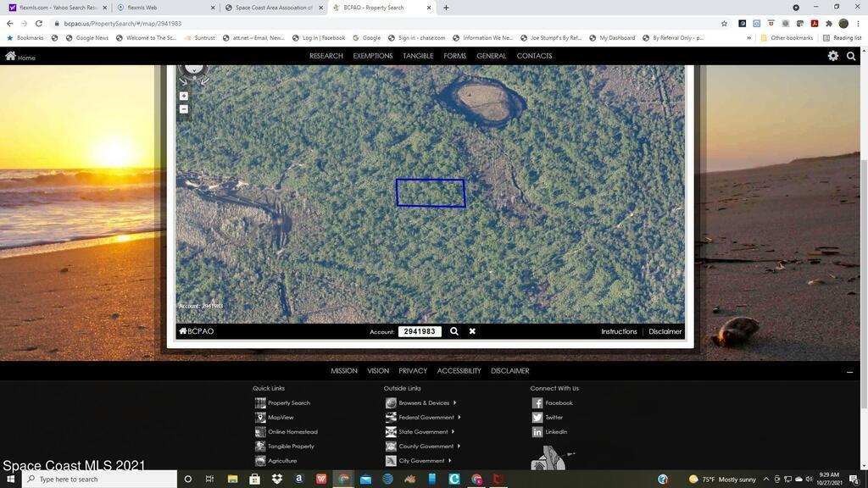Image resolution: width=868 pixels, height=488 pixels.
Task: Open the RESEARCH menu
Action: pos(325,56)
